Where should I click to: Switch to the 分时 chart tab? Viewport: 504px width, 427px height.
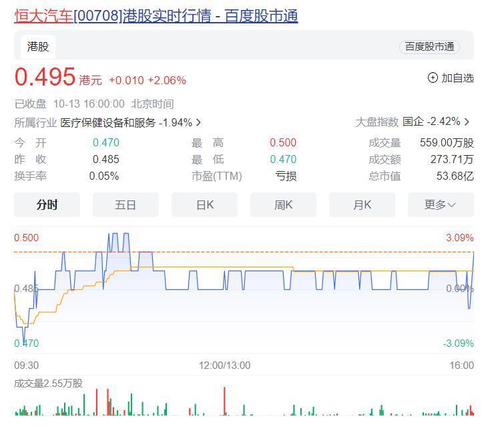tap(47, 204)
